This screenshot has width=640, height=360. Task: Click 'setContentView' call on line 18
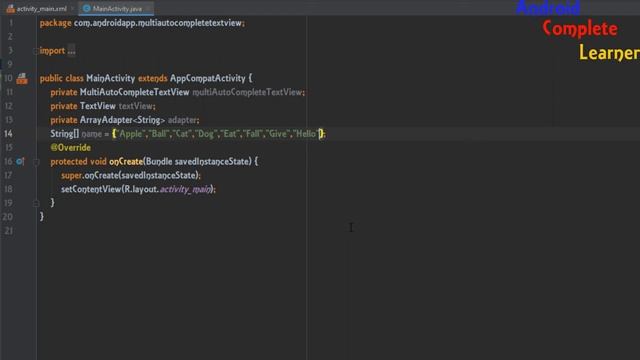(x=91, y=189)
